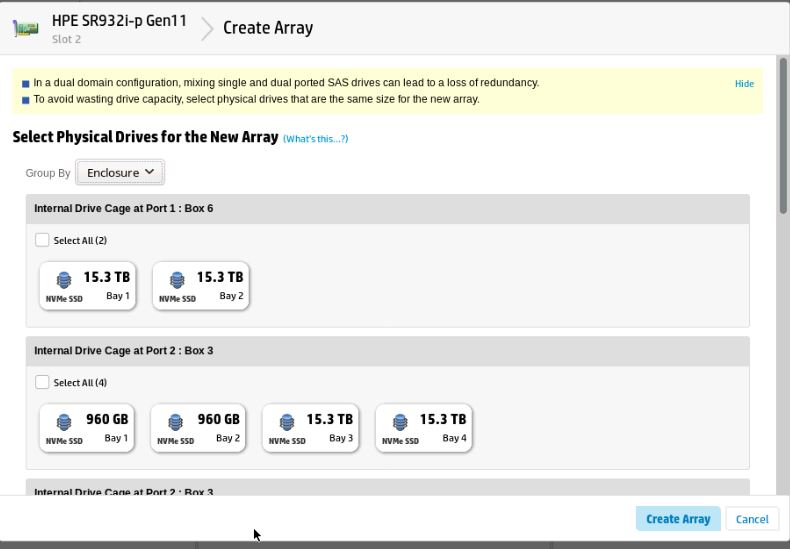Select 15.3 TB drive in Box 3 Bay 3
Image resolution: width=790 pixels, height=549 pixels.
point(310,428)
